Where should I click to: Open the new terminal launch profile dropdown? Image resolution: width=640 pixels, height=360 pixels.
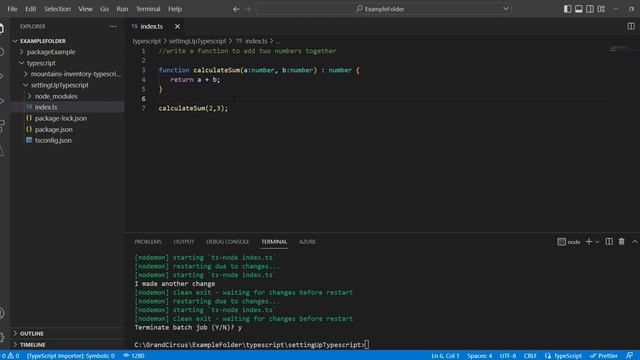[597, 242]
